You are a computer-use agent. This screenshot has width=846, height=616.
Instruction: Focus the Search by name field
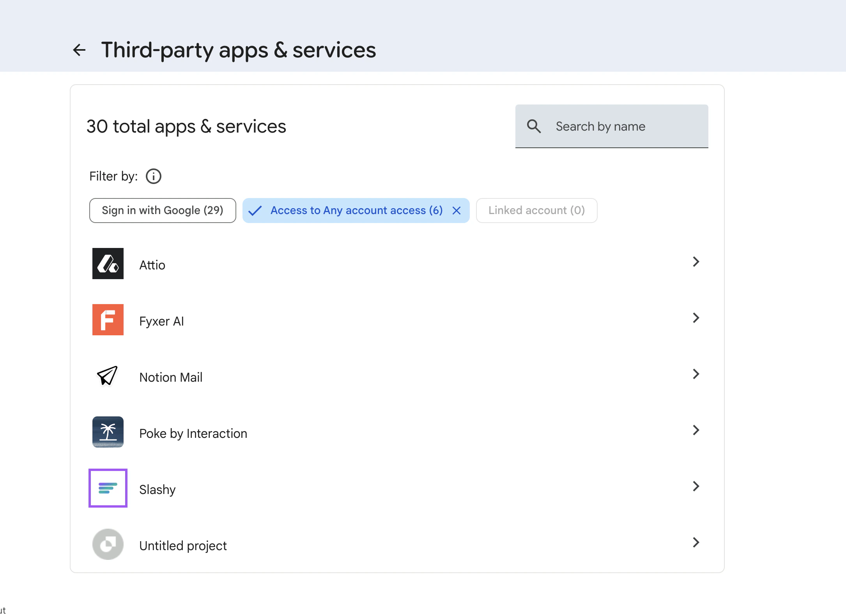pos(612,126)
